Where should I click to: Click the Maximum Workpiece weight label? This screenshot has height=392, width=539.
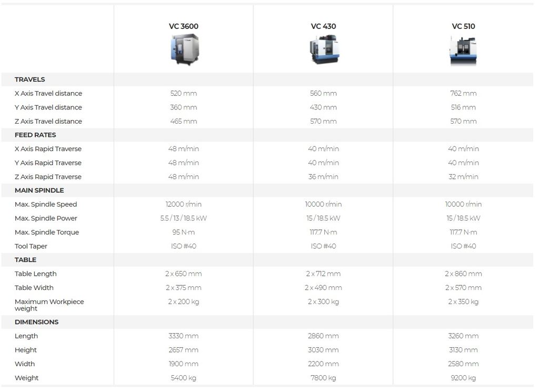49,305
